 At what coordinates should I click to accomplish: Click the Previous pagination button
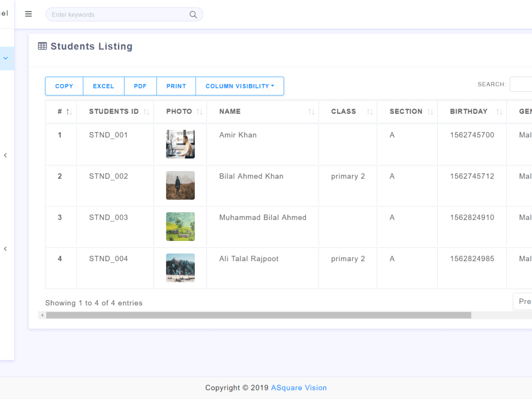tap(522, 301)
